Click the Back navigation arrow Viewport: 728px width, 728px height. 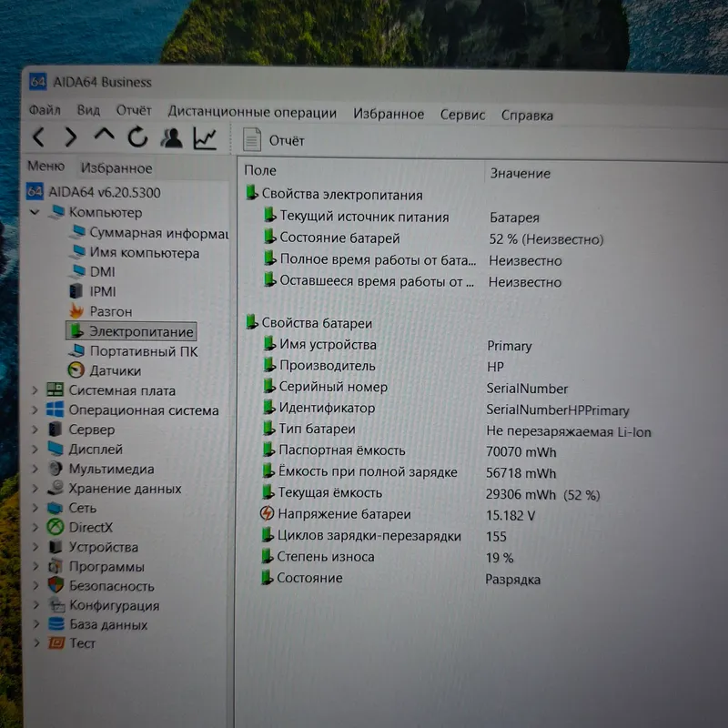pyautogui.click(x=38, y=137)
